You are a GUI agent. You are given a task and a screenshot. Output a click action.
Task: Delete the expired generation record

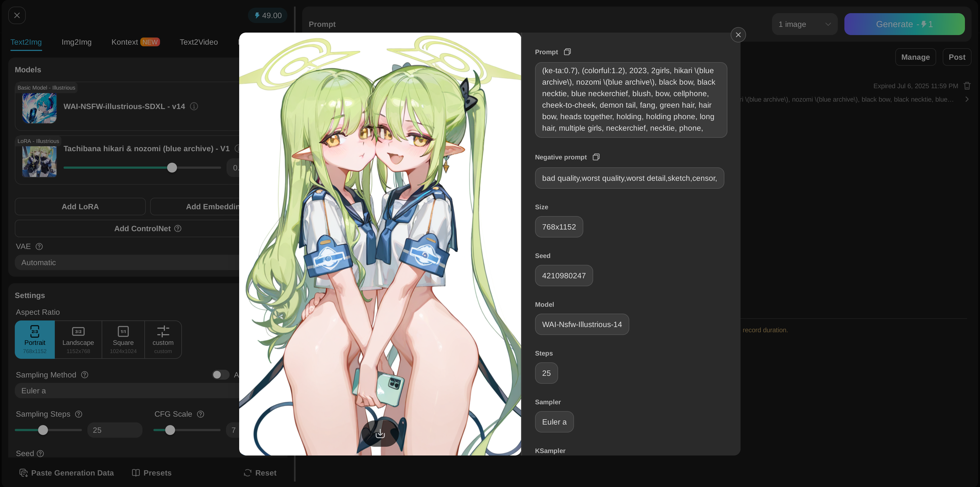[x=967, y=86]
